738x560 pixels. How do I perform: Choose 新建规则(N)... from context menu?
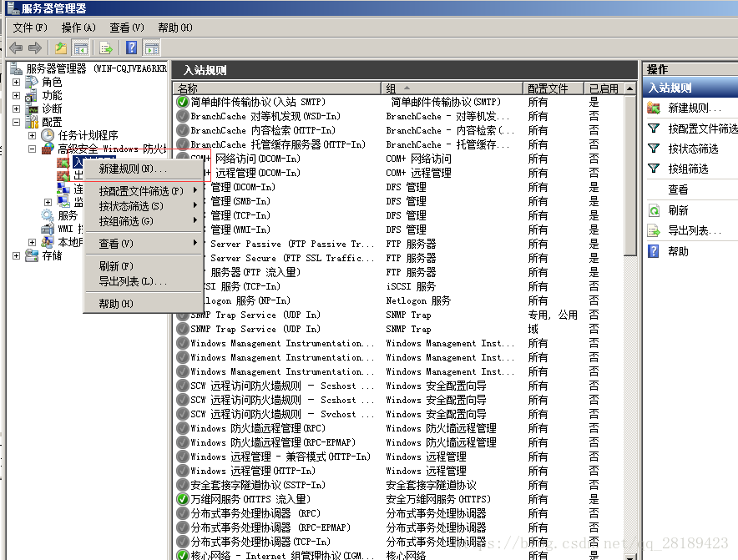[x=134, y=169]
